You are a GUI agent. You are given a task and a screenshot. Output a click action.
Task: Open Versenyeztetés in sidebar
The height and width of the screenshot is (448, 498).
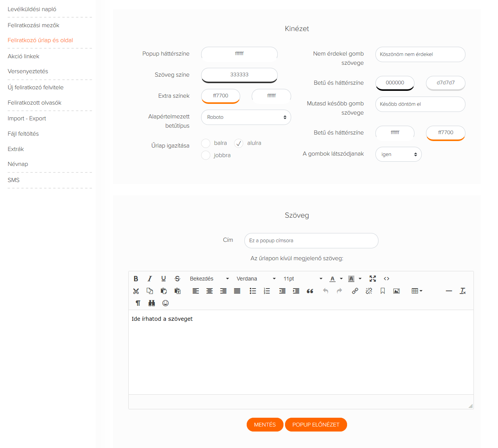(28, 71)
